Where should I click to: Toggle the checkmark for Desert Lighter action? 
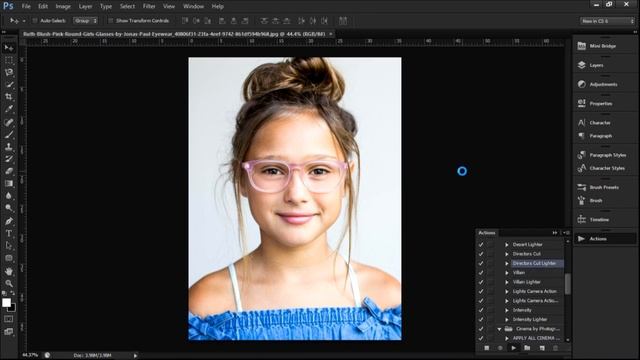pos(481,244)
